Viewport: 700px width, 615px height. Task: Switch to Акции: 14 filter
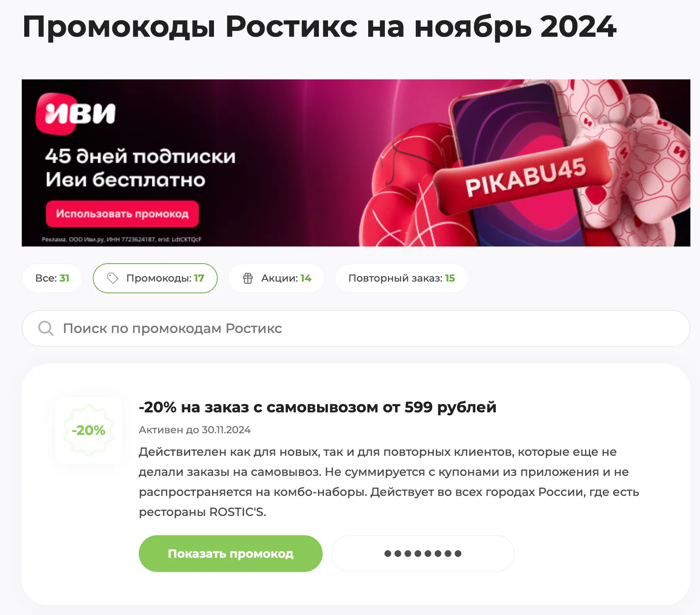tap(276, 278)
